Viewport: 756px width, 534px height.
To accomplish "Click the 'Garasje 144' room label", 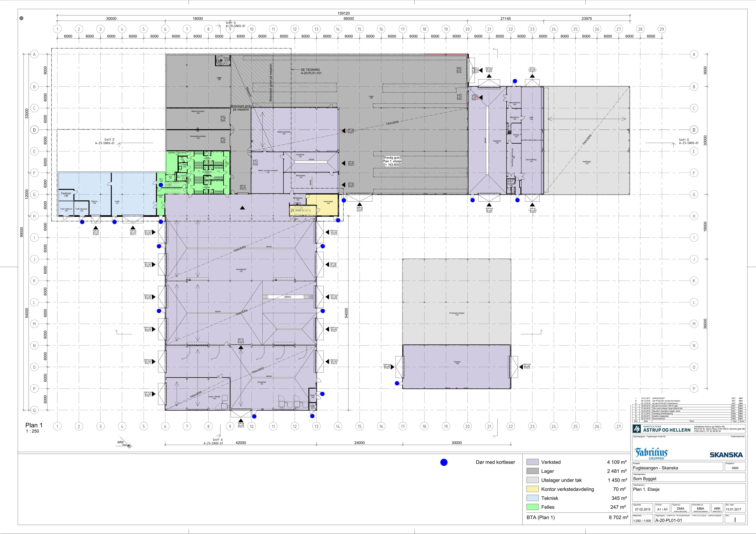I will point(457,363).
